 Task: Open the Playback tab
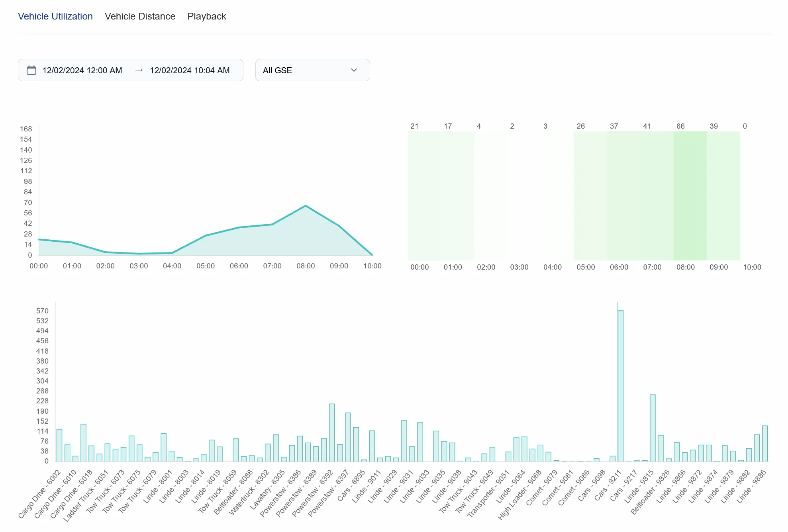[206, 16]
